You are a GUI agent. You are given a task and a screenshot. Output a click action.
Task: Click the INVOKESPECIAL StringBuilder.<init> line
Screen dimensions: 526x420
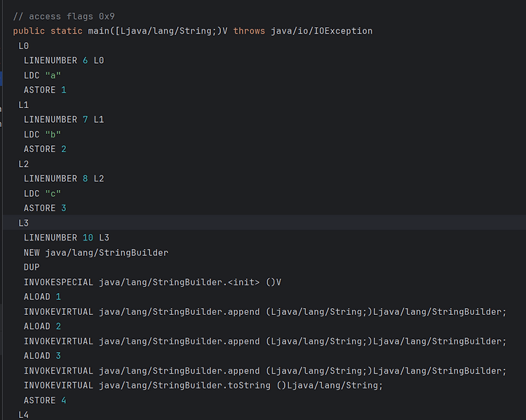152,282
